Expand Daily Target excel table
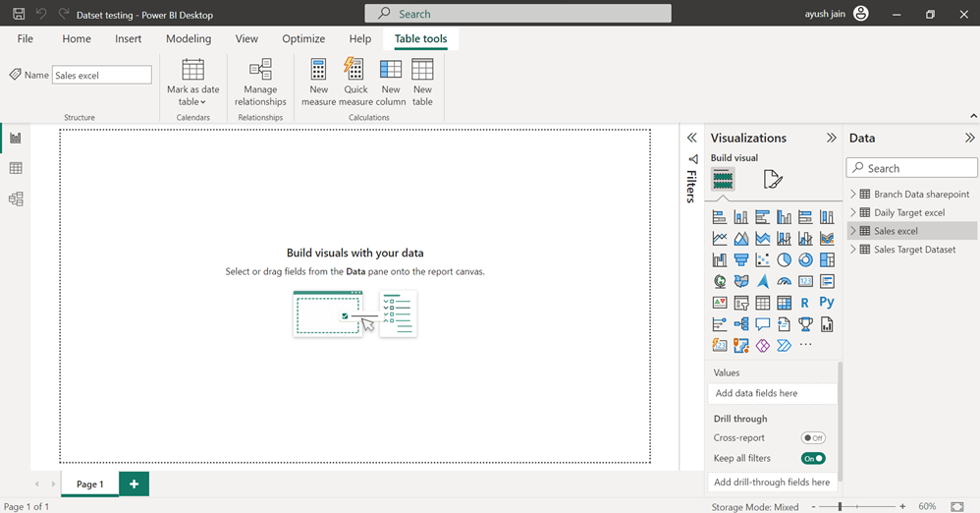Viewport: 980px width, 513px height. 853,212
